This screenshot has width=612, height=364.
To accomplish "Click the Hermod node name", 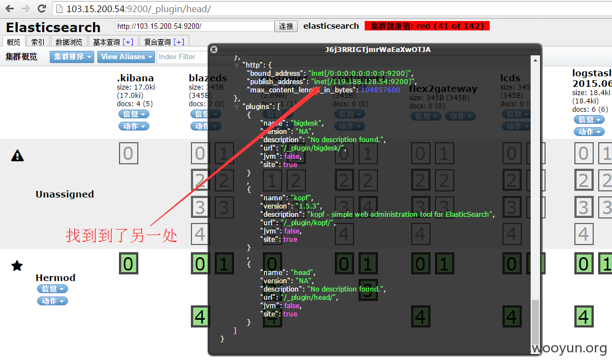I will pyautogui.click(x=55, y=278).
